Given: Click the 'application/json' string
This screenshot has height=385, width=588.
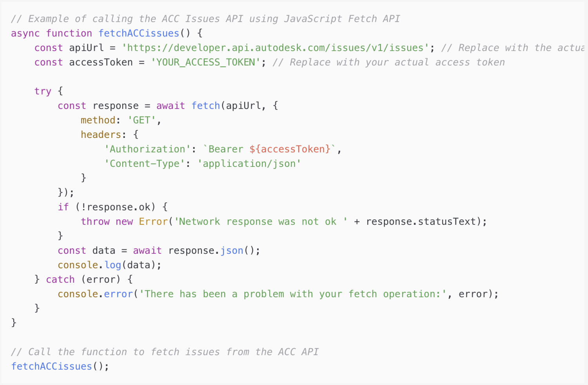Looking at the screenshot, I should click(x=249, y=164).
